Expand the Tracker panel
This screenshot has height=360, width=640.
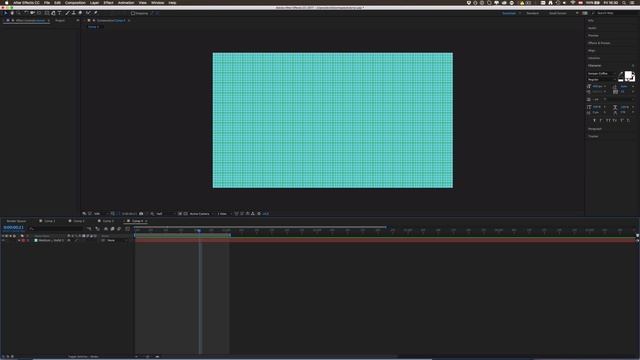(x=593, y=136)
